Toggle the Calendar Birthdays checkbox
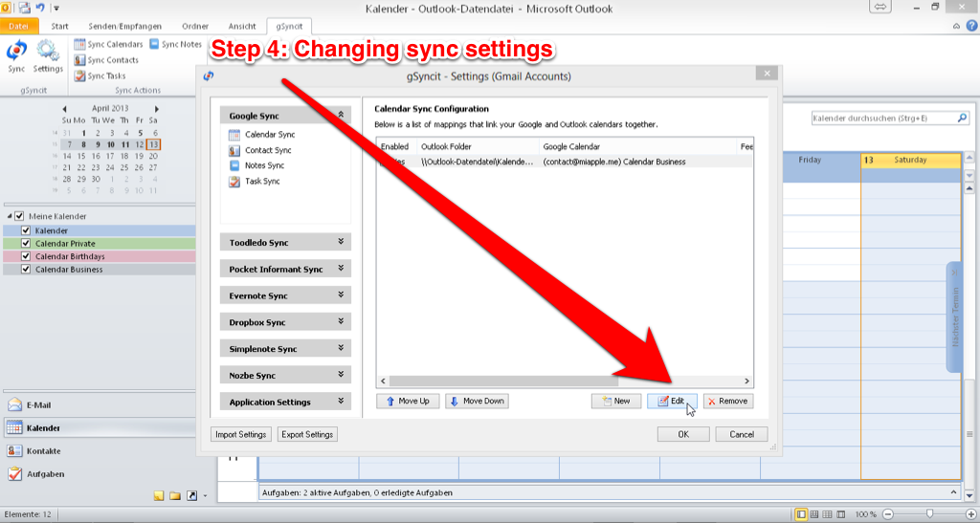Image resolution: width=980 pixels, height=523 pixels. 26,256
